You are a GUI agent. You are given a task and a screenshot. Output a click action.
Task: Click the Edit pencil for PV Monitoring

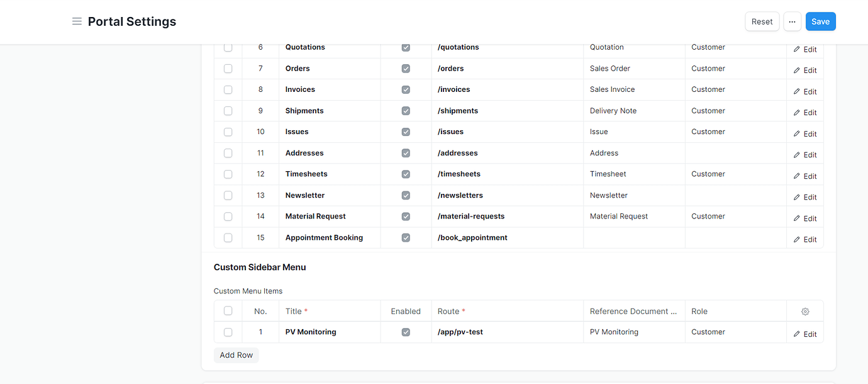pyautogui.click(x=805, y=334)
